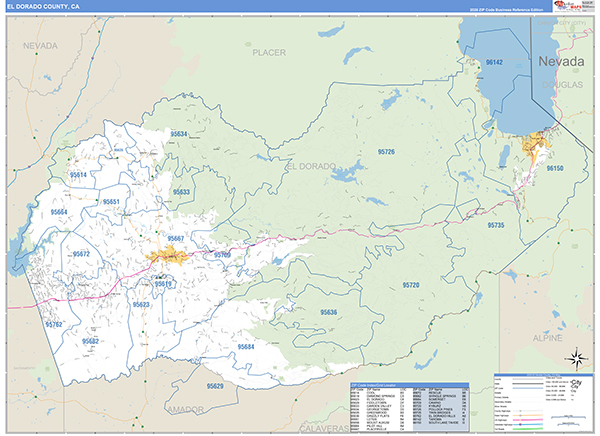This screenshot has height=436, width=600.
Task: Select ZIP code label 95651
Action: (111, 201)
